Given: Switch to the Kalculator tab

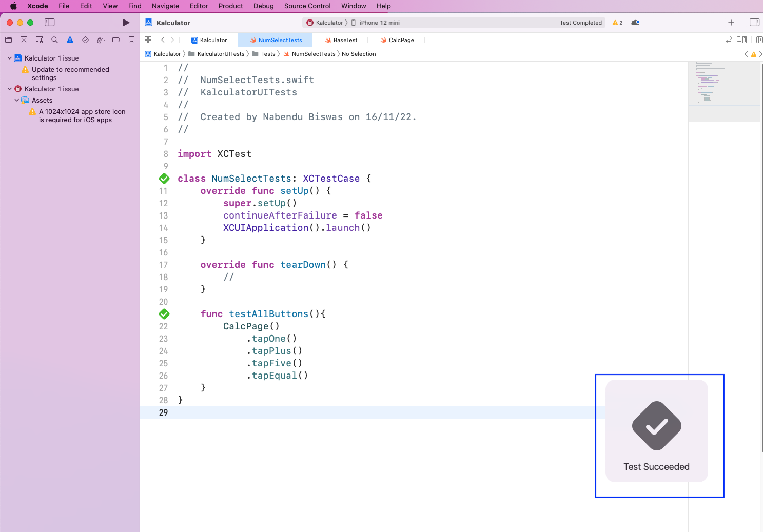Looking at the screenshot, I should [x=209, y=40].
